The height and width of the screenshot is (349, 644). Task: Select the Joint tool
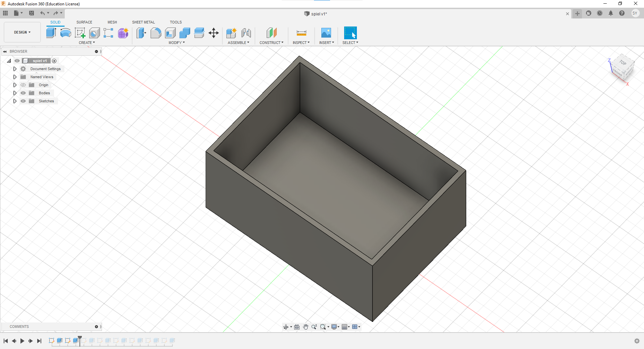pos(246,33)
